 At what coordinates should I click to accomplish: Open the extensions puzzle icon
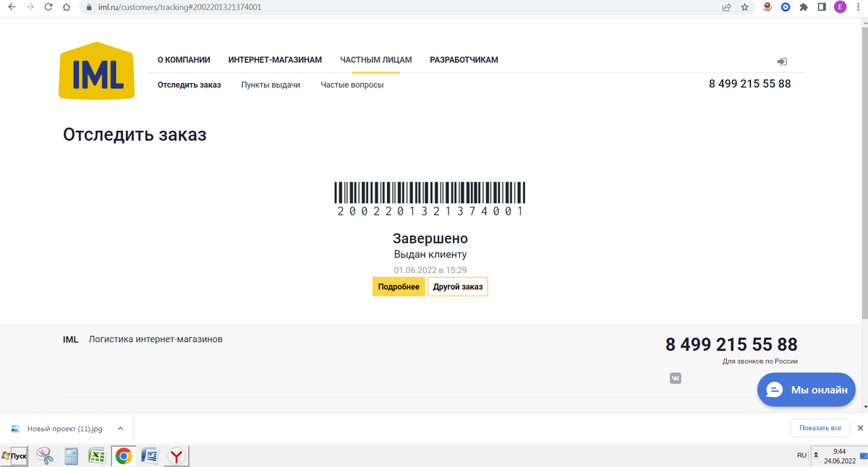pyautogui.click(x=804, y=7)
